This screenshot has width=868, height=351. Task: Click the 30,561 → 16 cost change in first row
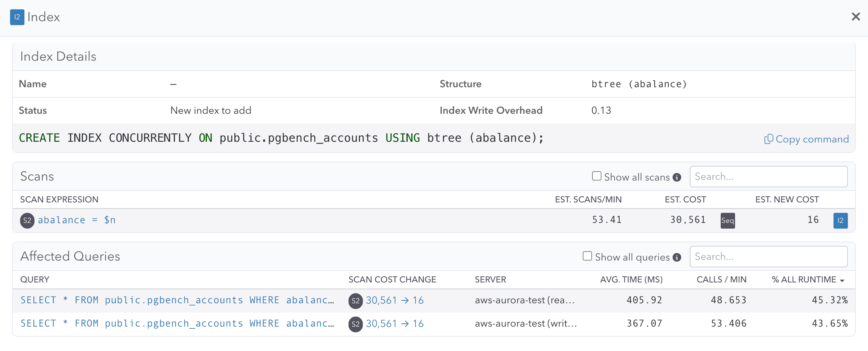tap(394, 300)
